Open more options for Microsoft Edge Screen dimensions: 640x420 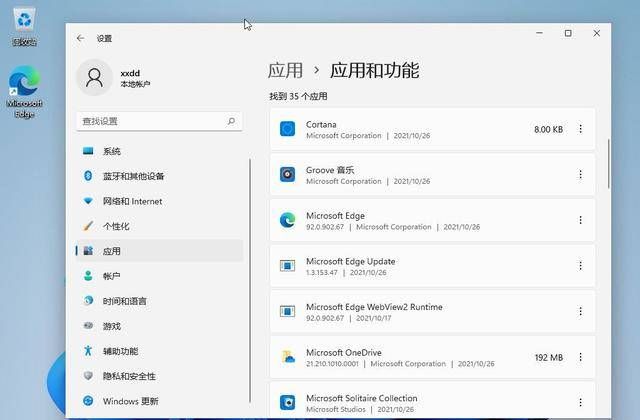click(x=580, y=220)
